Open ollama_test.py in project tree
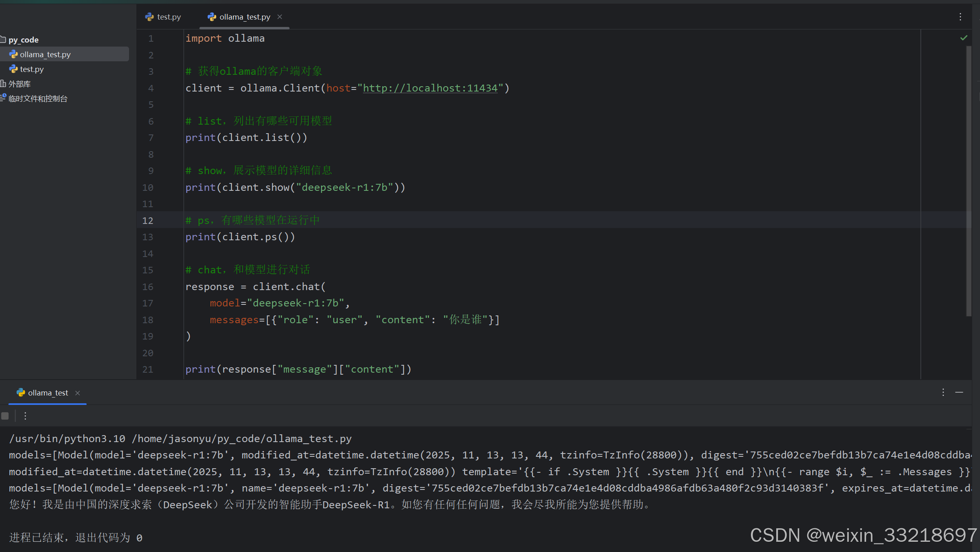The height and width of the screenshot is (552, 980). pos(45,54)
